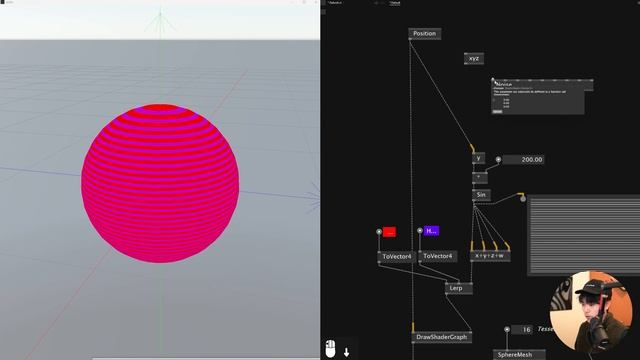Edit the tessellation value 16

(522, 329)
